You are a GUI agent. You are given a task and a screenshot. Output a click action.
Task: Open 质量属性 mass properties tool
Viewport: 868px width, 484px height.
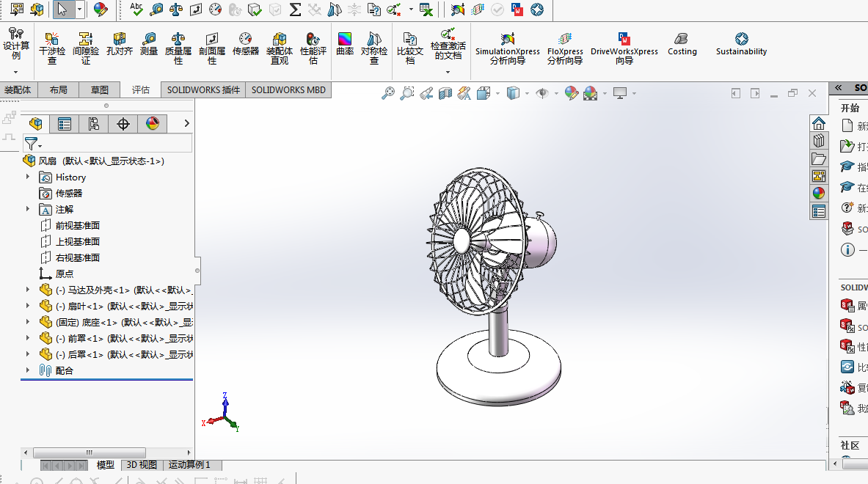coord(178,40)
